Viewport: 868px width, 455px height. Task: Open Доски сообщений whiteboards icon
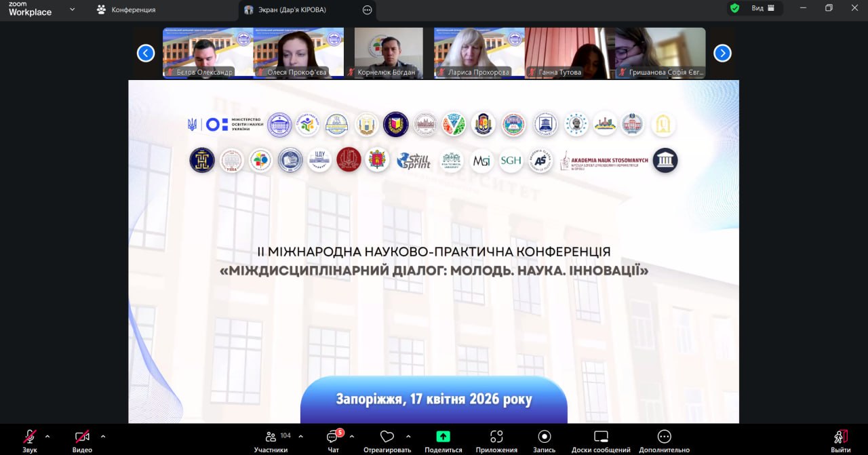(601, 437)
